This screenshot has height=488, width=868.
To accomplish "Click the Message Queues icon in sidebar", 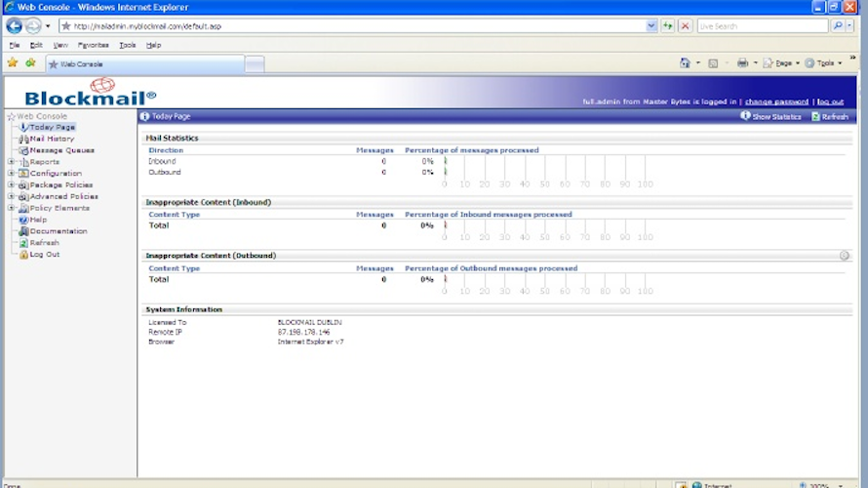I will click(x=23, y=150).
